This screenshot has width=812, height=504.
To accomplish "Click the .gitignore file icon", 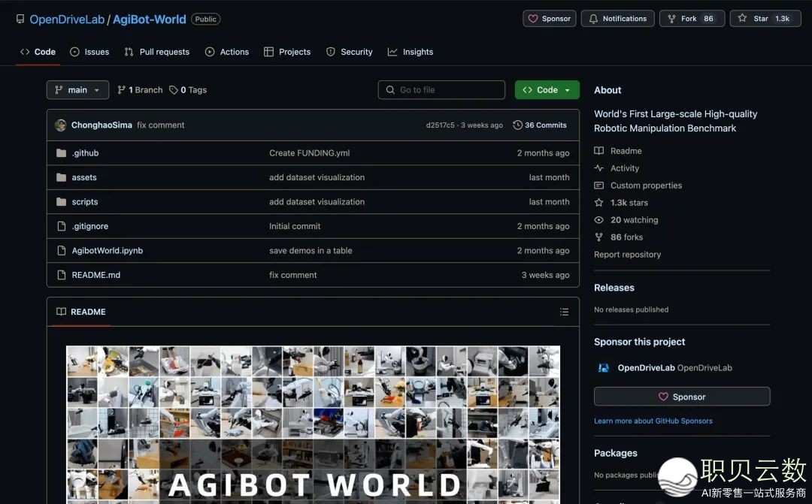I will (62, 226).
